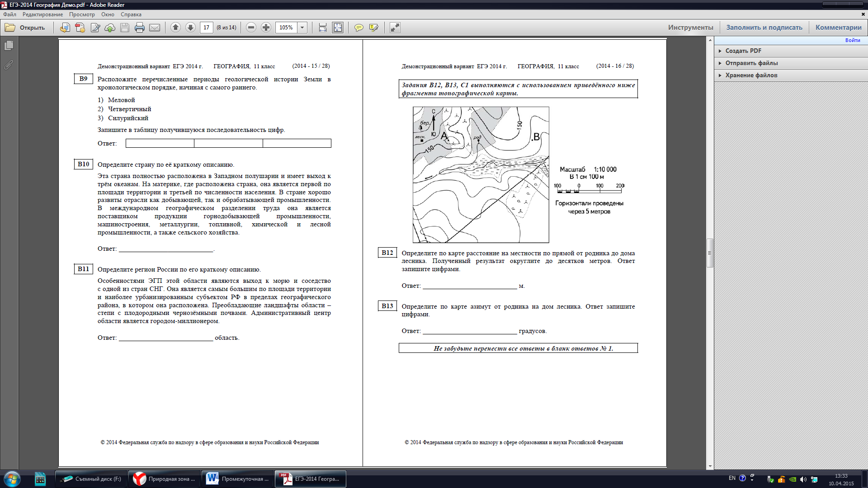The image size is (868, 488).
Task: Click the option '3) Силурийский'
Action: 123,118
